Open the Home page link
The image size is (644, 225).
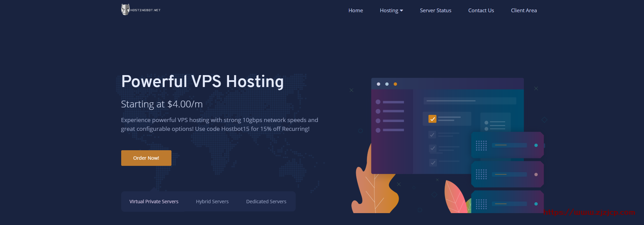point(355,11)
